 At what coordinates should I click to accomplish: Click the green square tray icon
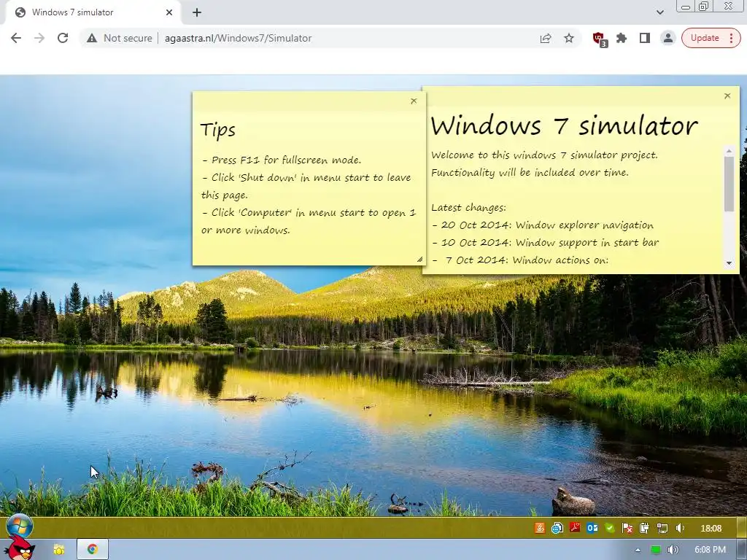(x=656, y=550)
